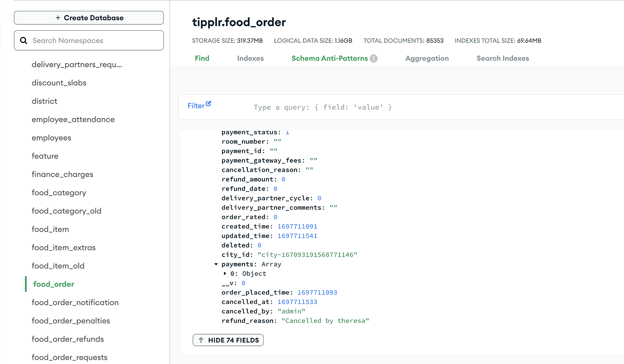Viewport: 624px width, 364px height.
Task: Open the Filter help link
Action: (x=196, y=106)
